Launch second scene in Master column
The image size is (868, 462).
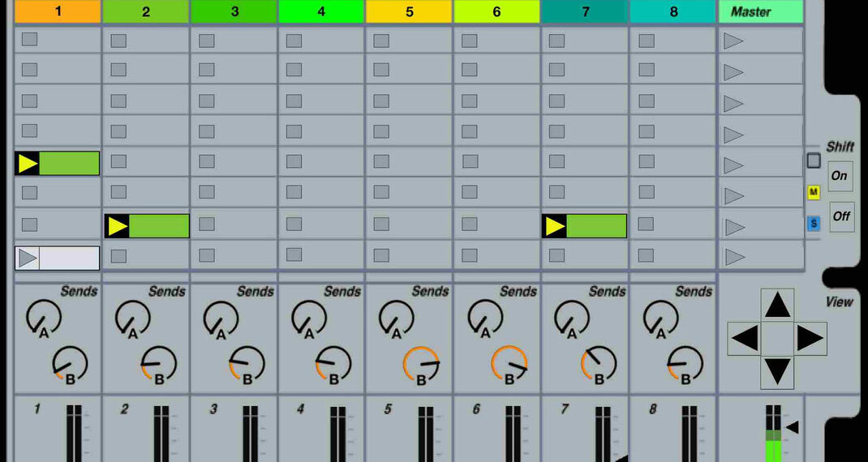(x=733, y=72)
